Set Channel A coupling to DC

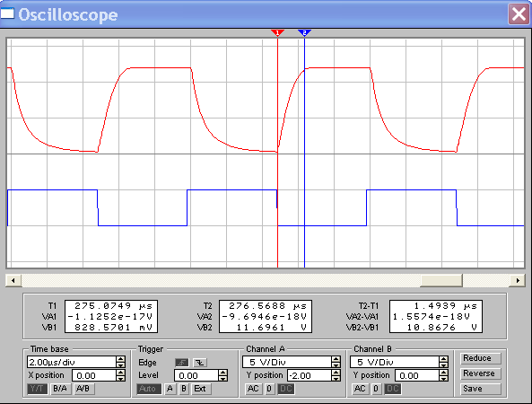[286, 389]
